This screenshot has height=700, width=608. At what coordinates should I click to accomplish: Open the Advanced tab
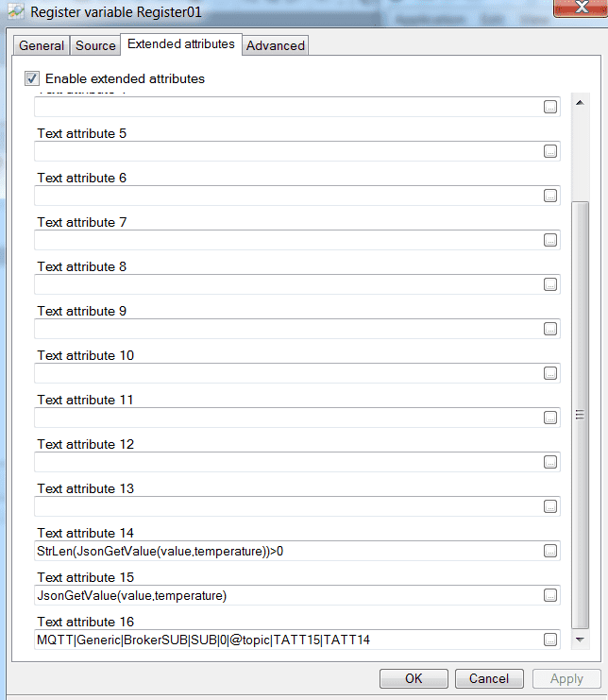275,45
